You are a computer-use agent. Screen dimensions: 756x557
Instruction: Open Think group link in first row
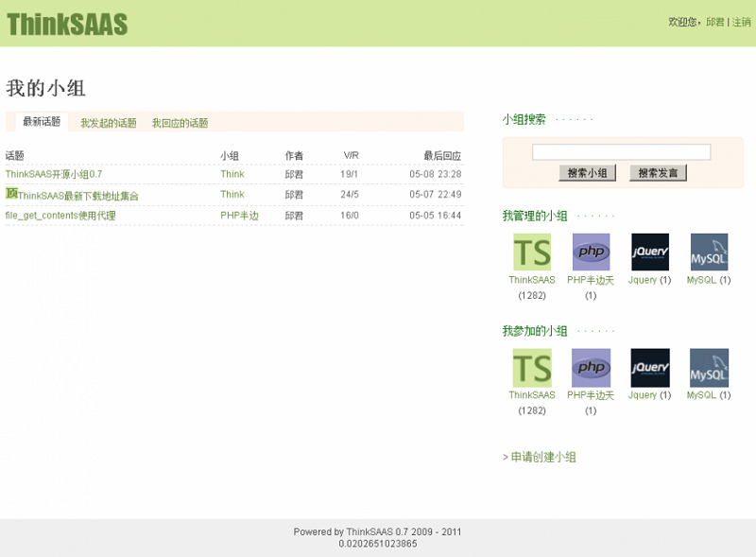232,174
